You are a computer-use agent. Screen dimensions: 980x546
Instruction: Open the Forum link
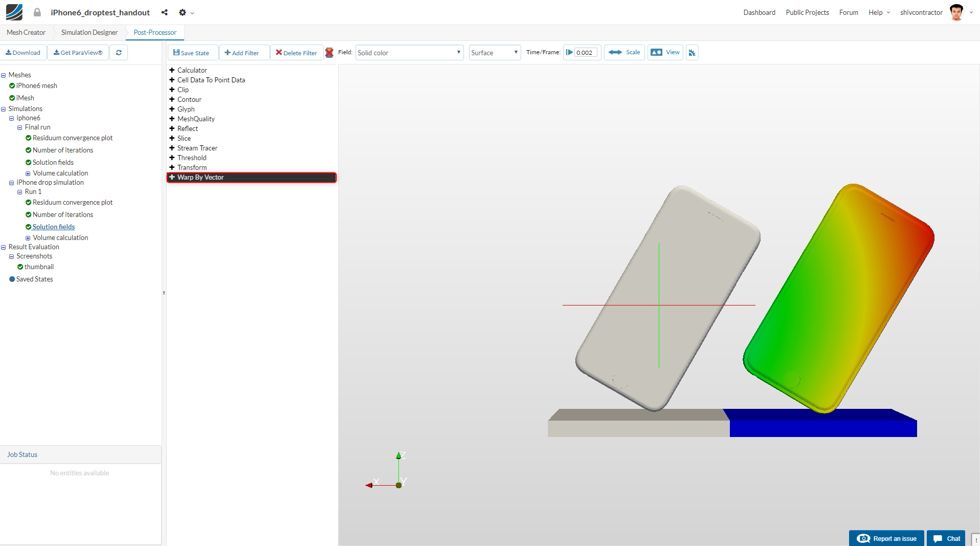[x=849, y=12]
